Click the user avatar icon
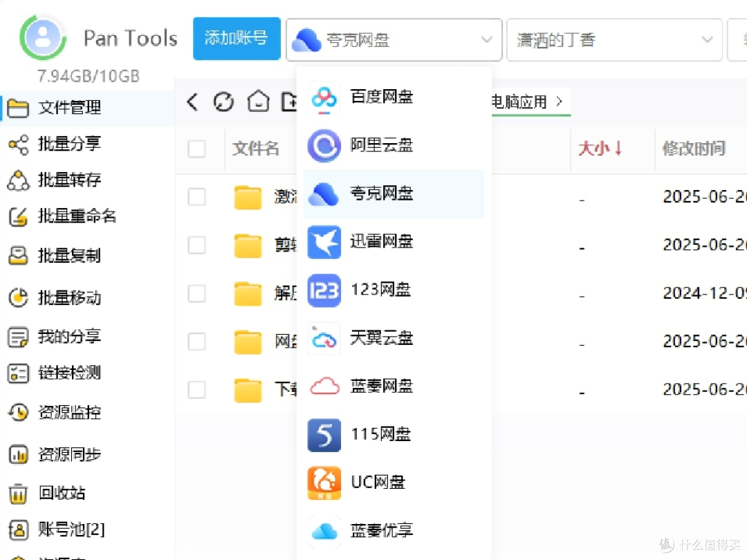 [43, 37]
